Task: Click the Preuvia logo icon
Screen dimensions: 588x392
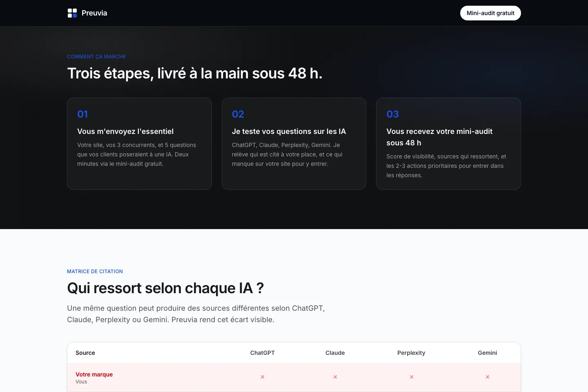Action: click(x=72, y=13)
